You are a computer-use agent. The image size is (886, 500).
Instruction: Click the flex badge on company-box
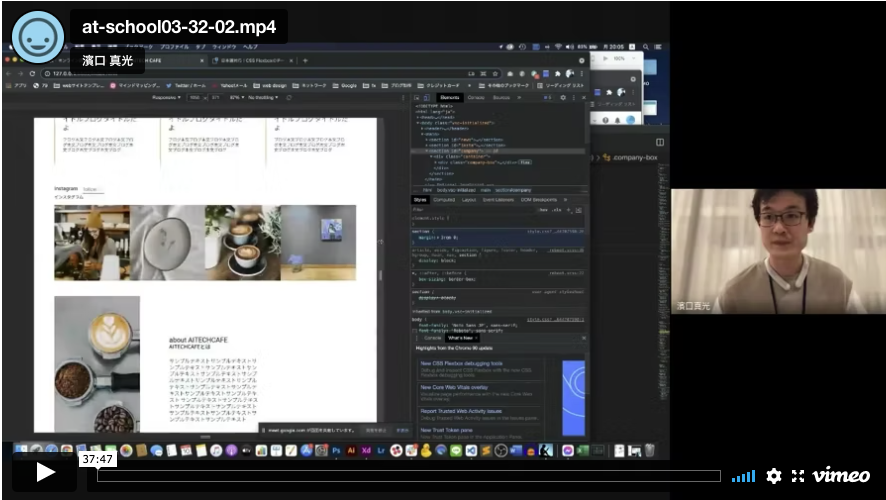click(525, 162)
